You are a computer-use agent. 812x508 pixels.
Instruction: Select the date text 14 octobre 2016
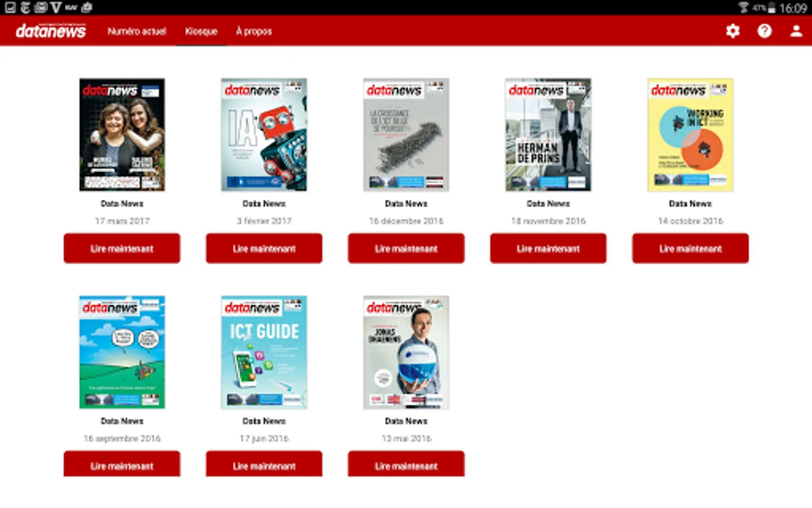pos(690,221)
